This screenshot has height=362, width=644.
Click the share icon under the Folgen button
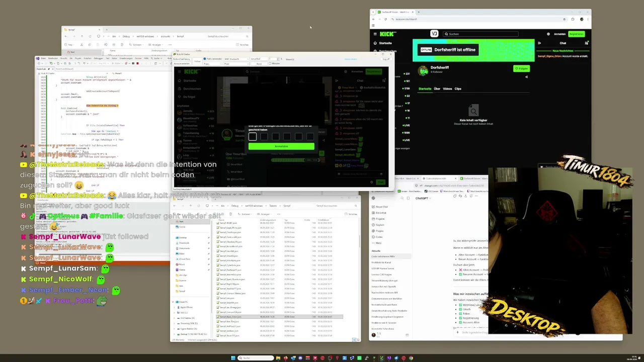pos(526,77)
